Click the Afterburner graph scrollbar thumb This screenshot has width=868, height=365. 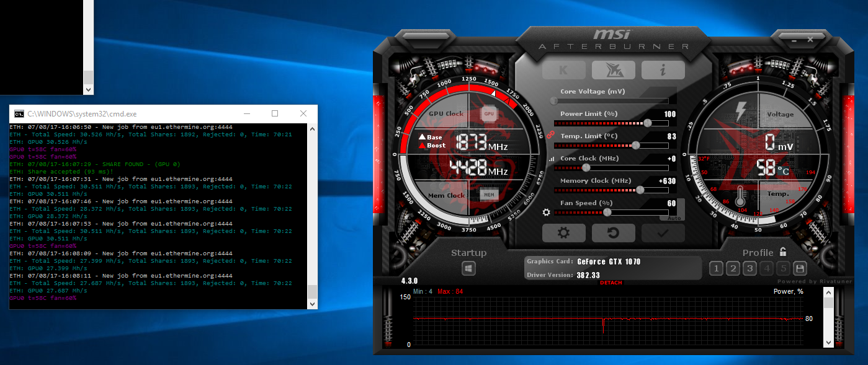828,303
